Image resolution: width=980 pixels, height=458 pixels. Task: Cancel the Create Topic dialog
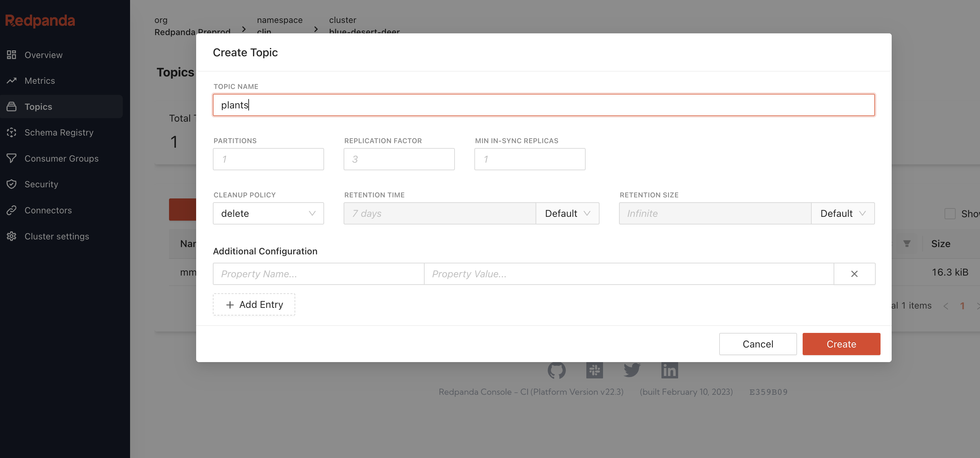click(x=757, y=344)
